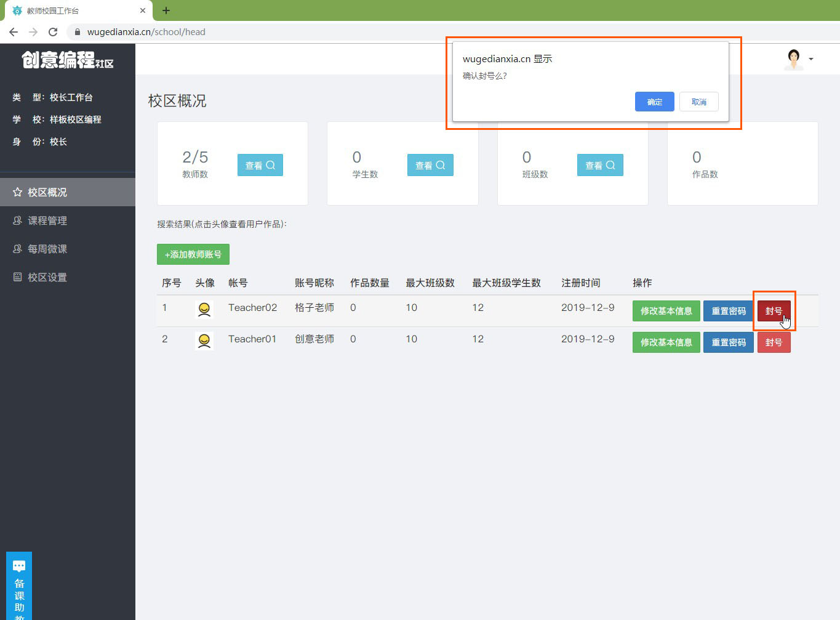Click 重置密码 for Teacher02

pos(729,311)
